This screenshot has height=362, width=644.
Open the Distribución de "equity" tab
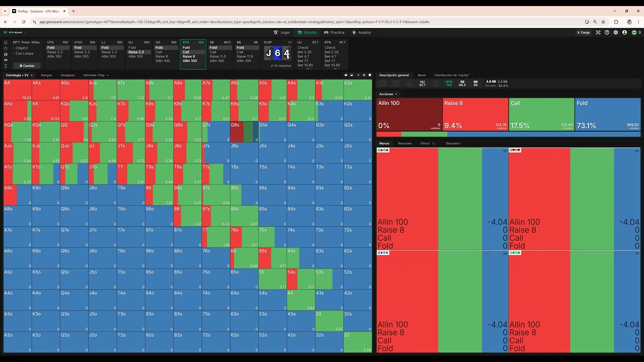[x=452, y=75]
